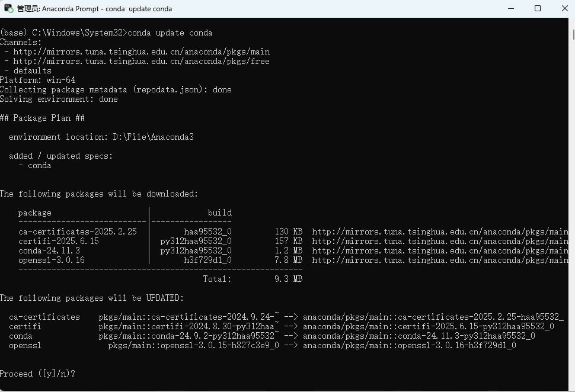This screenshot has height=392, width=575.
Task: Click the '9.3 MB' total value
Action: 289,279
